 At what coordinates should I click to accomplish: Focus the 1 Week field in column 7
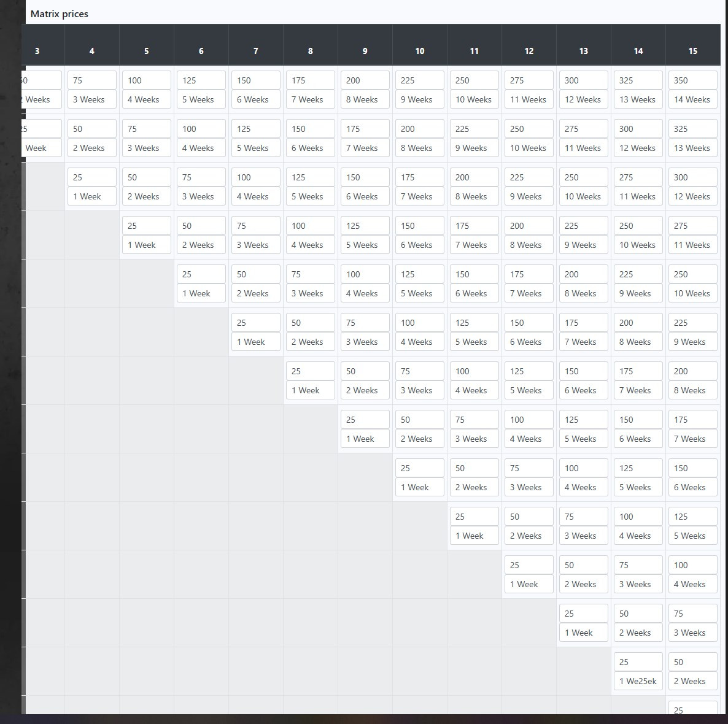[x=256, y=342]
